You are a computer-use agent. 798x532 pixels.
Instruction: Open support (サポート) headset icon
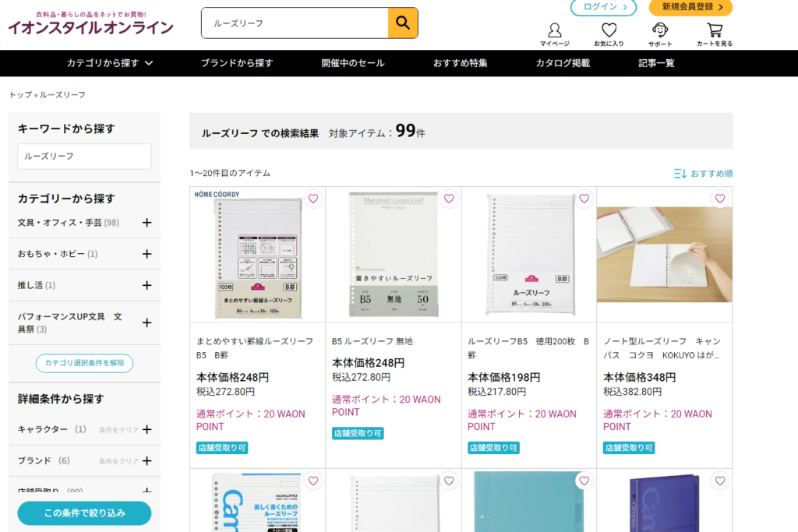point(660,34)
